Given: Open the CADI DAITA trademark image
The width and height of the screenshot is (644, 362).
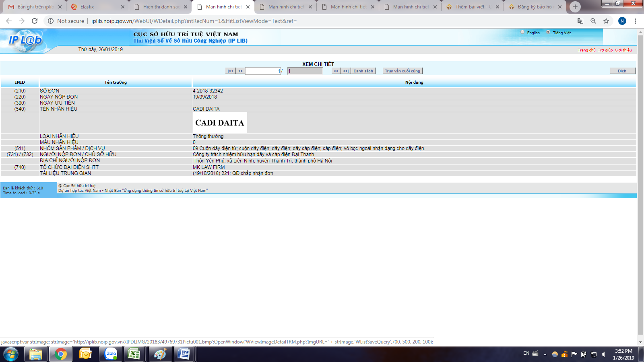Looking at the screenshot, I should point(220,123).
